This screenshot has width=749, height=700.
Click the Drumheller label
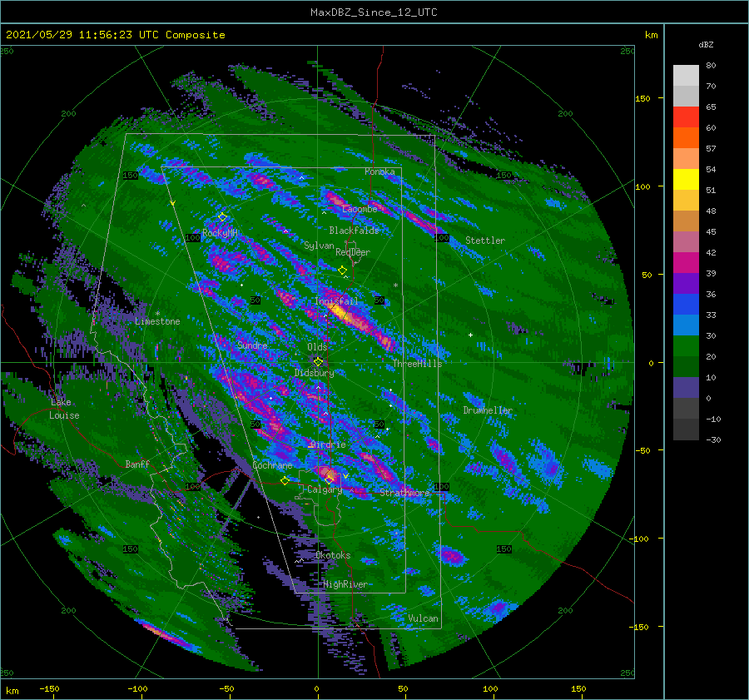pyautogui.click(x=488, y=410)
